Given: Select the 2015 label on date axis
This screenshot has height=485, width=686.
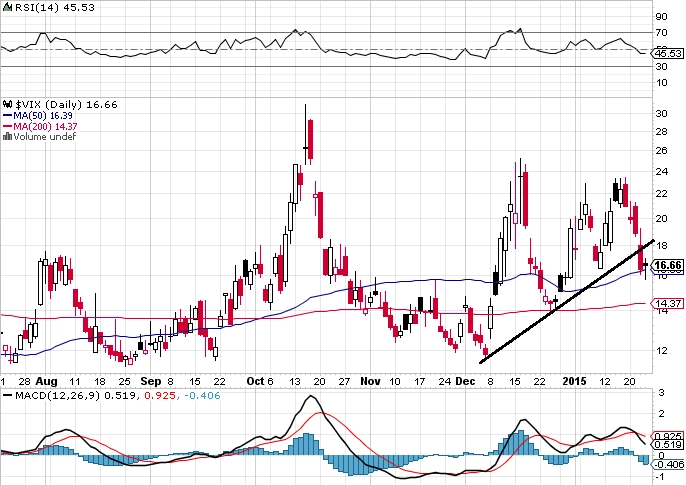Looking at the screenshot, I should click(x=574, y=381).
